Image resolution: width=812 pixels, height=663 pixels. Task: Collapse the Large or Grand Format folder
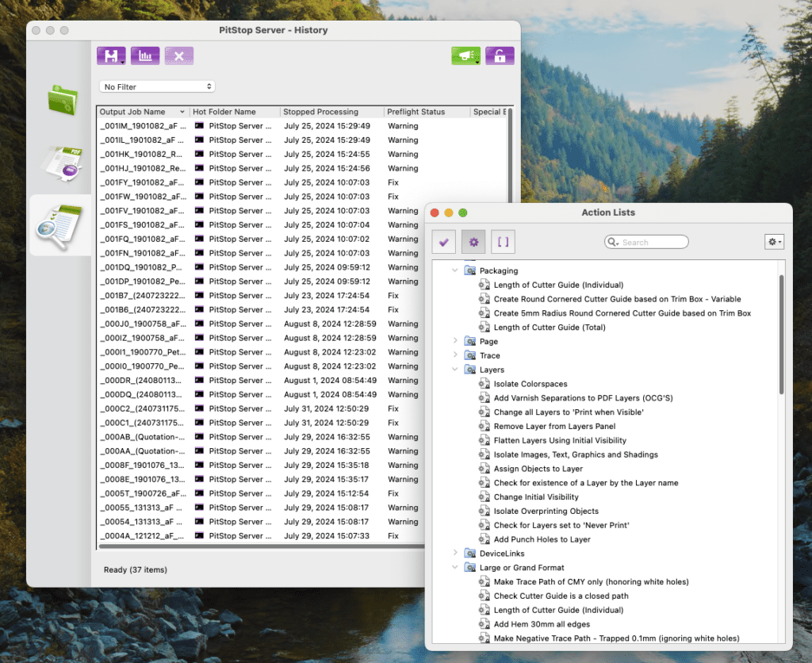(454, 567)
